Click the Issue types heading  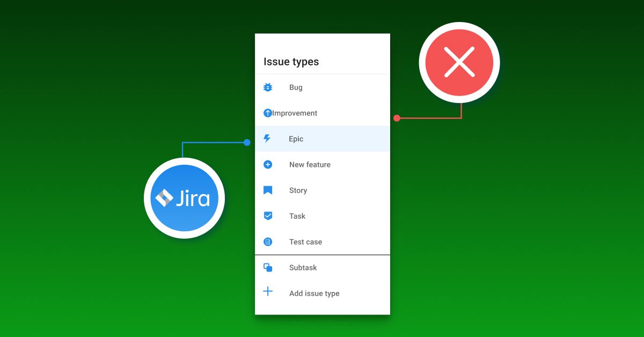point(291,62)
